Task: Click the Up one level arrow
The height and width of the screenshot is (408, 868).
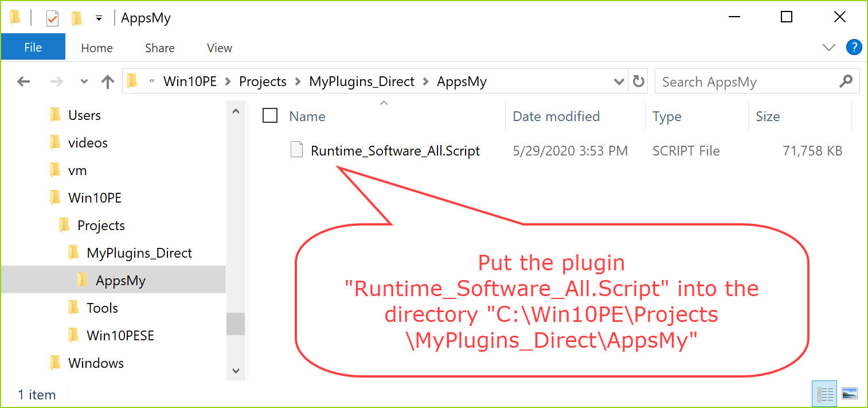Action: 107,82
